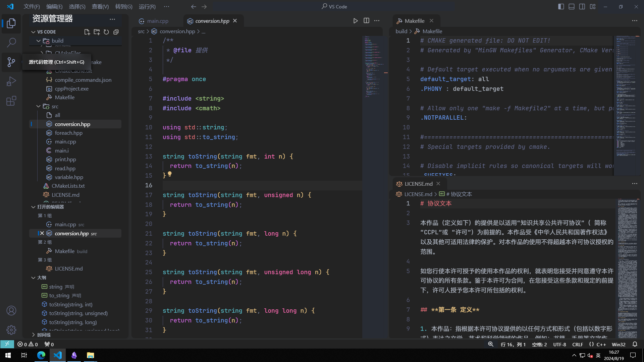The width and height of the screenshot is (644, 362).
Task: Click New File icon in explorer header
Action: pos(87,32)
